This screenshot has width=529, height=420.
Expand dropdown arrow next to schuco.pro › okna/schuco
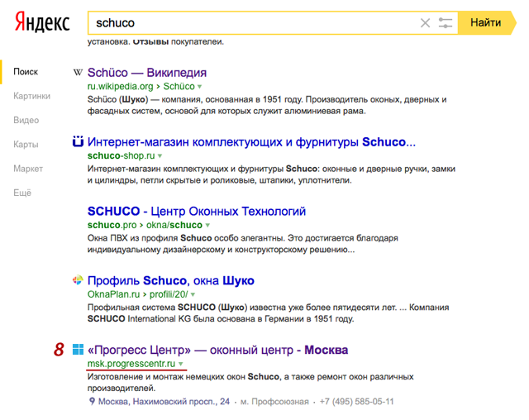(x=207, y=225)
